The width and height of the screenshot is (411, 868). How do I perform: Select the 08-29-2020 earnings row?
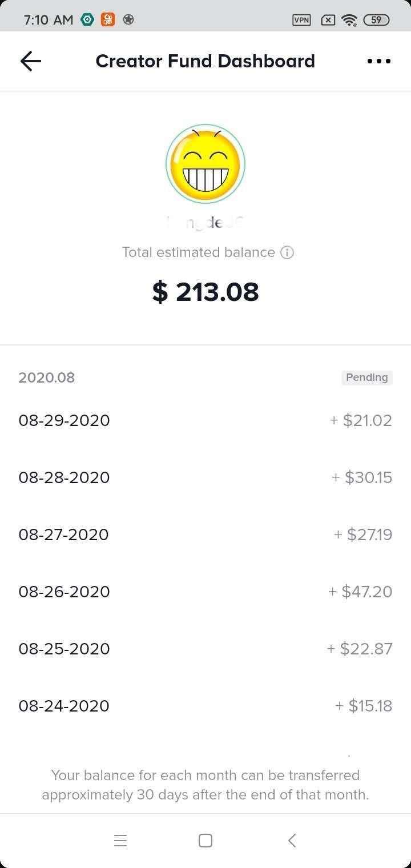[205, 421]
